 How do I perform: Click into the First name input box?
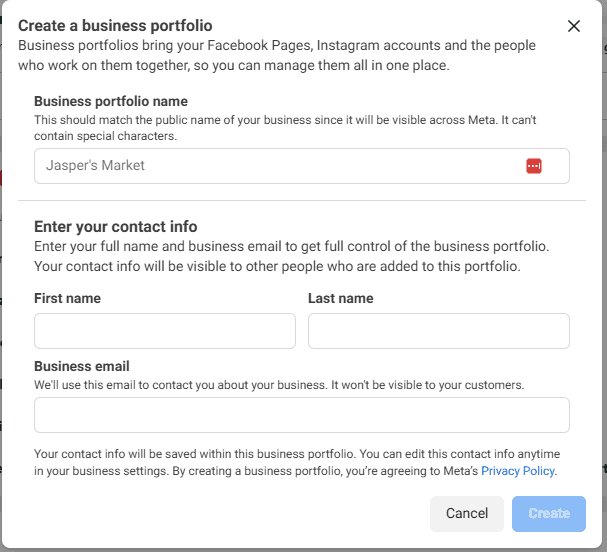pyautogui.click(x=165, y=331)
